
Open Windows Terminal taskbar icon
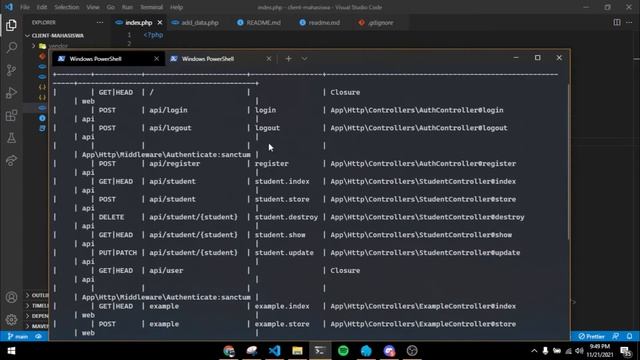[x=320, y=351]
